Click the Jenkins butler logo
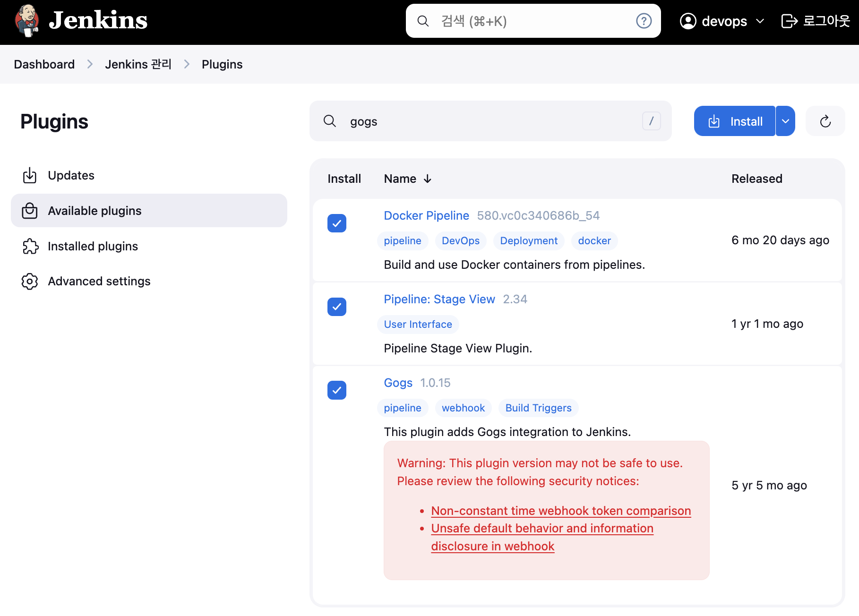Viewport: 859px width, 616px height. pyautogui.click(x=27, y=21)
